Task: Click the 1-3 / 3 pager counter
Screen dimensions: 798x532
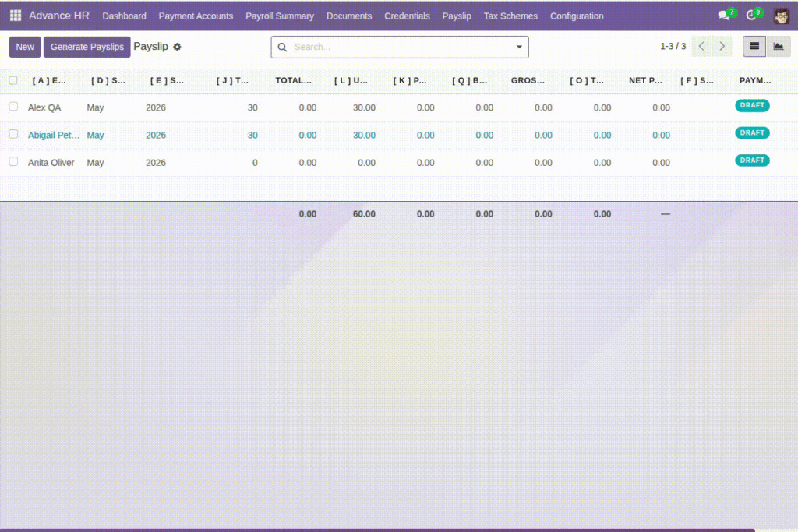Action: [x=673, y=46]
